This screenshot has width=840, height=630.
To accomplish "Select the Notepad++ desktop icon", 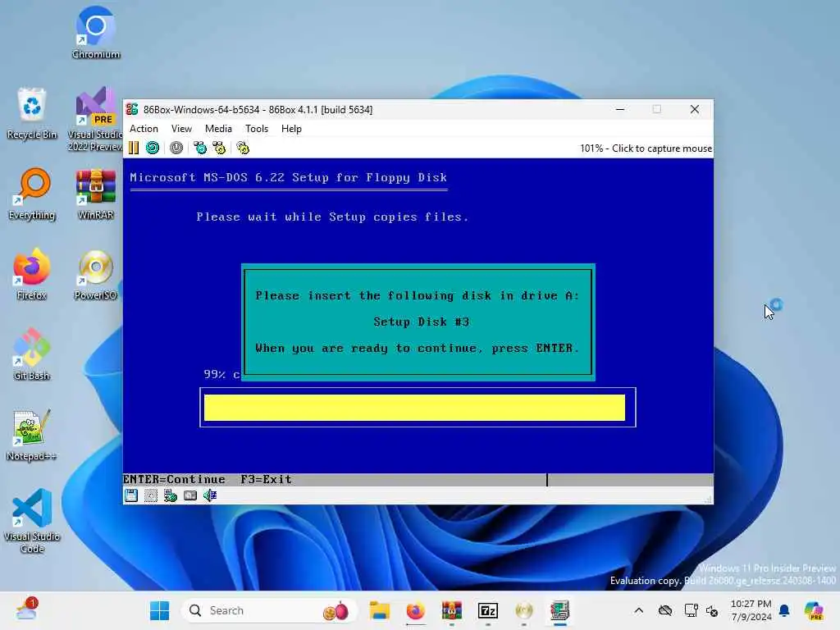I will point(32,435).
